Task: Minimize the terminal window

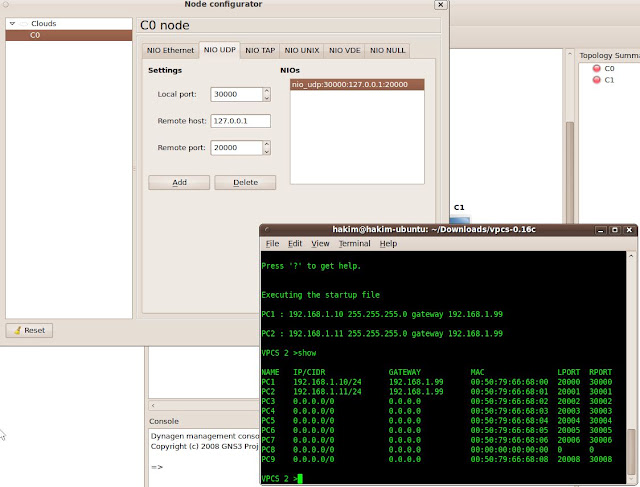Action: (600, 230)
